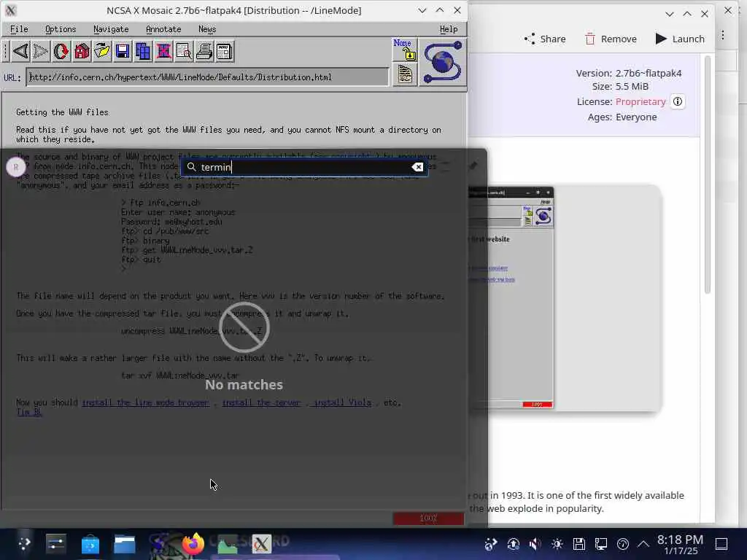The image size is (747, 560).
Task: Open the removable disk tray icon
Action: pyautogui.click(x=578, y=544)
